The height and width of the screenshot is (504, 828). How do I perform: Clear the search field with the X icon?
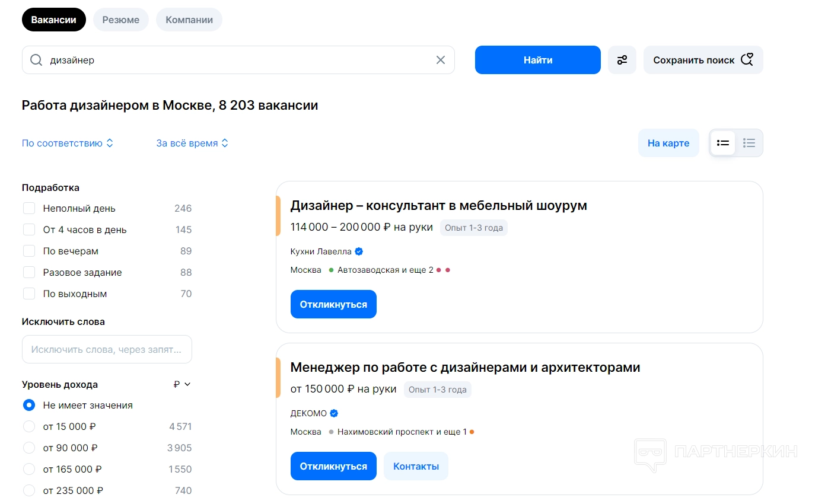click(440, 60)
